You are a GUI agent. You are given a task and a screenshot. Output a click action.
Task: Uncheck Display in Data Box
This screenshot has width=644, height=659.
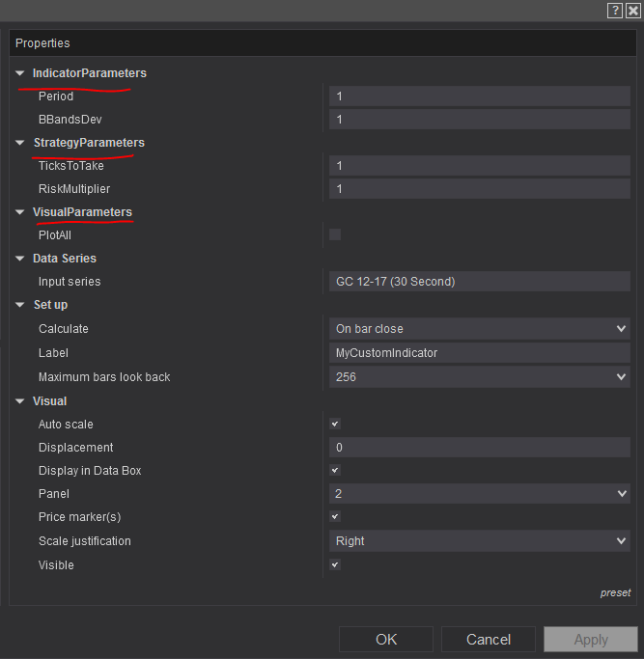335,470
